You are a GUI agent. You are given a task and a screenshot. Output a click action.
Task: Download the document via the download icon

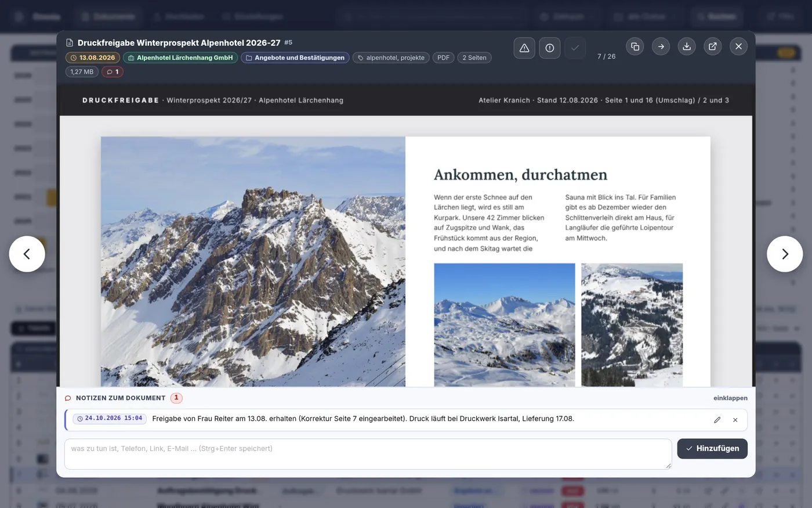coord(687,46)
